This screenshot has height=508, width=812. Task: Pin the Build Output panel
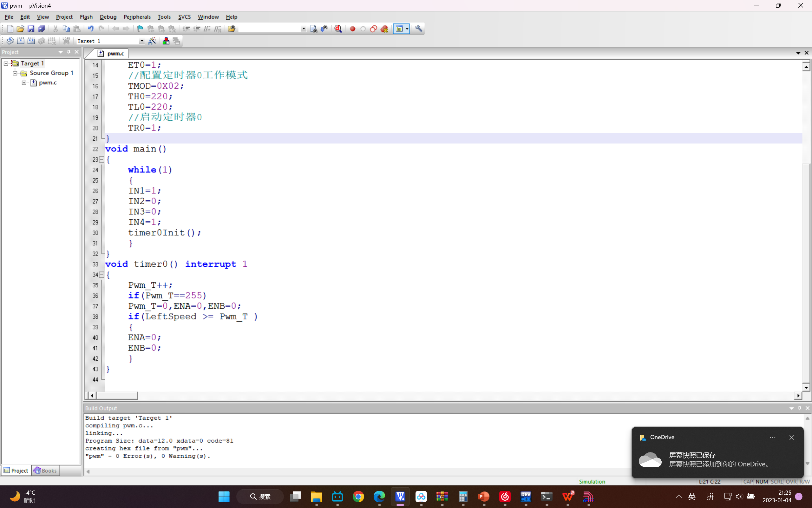800,408
